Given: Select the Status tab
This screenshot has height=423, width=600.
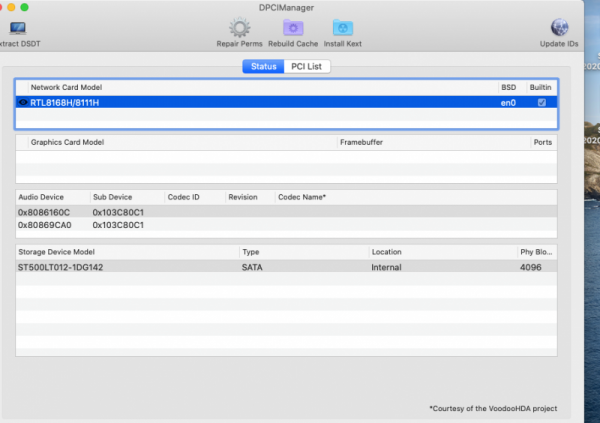Looking at the screenshot, I should [263, 66].
